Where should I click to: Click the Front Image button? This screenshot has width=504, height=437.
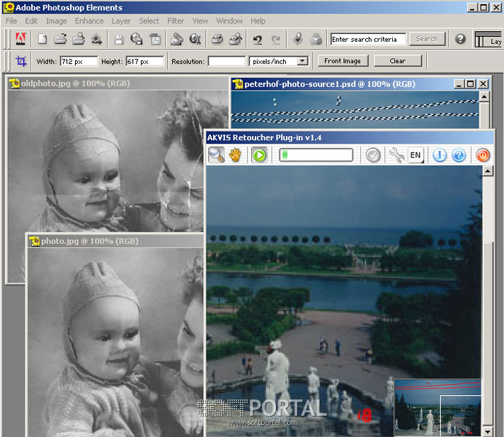[x=343, y=61]
